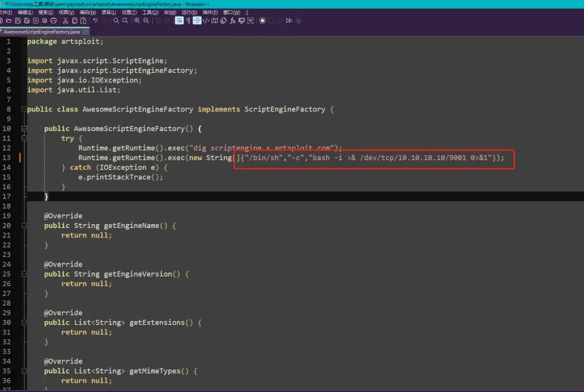
Task: Open the Document List panel icon
Action: point(224,21)
